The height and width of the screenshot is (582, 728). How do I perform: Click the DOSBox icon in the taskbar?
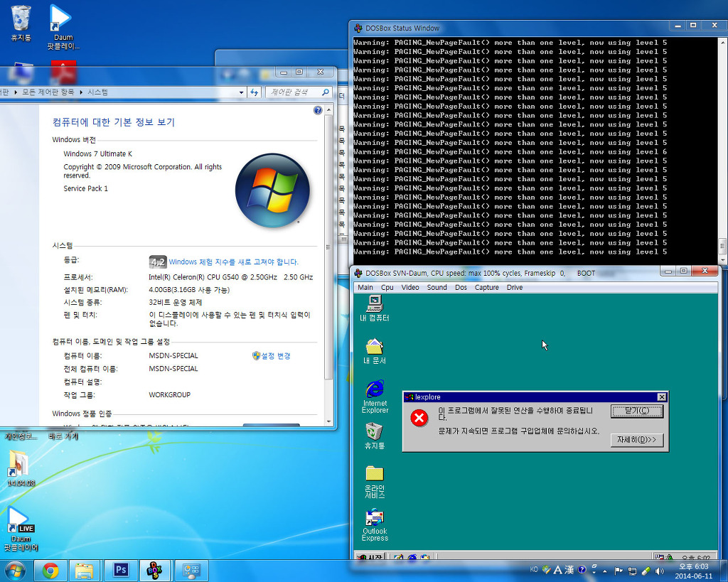pyautogui.click(x=154, y=570)
